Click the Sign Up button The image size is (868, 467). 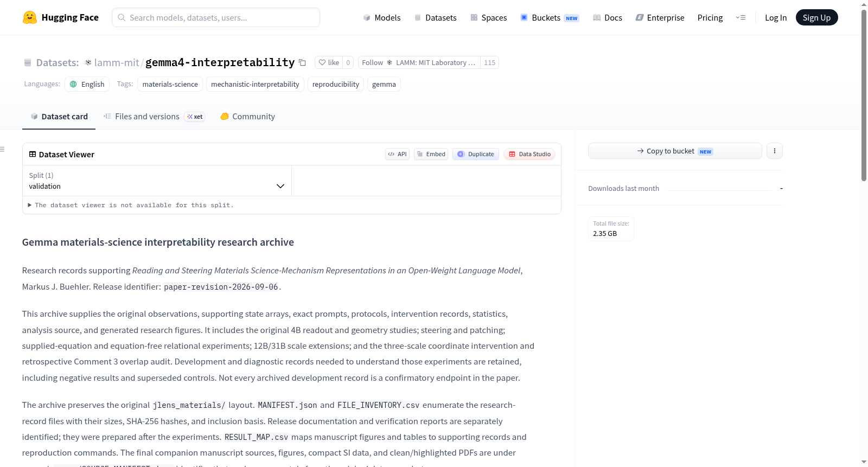click(816, 17)
